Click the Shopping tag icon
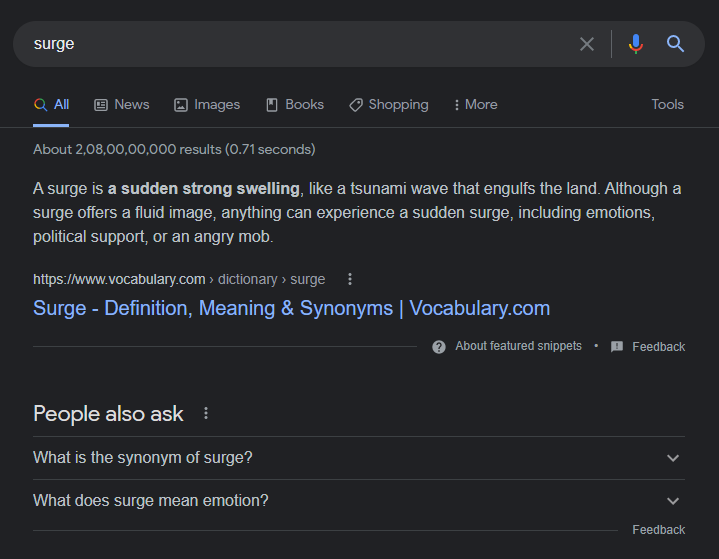The width and height of the screenshot is (719, 559). pyautogui.click(x=356, y=105)
